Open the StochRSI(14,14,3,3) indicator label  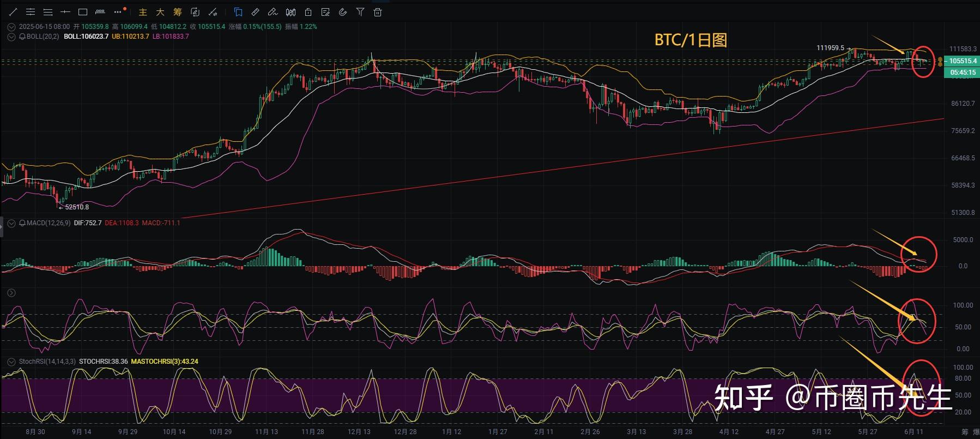[47, 362]
